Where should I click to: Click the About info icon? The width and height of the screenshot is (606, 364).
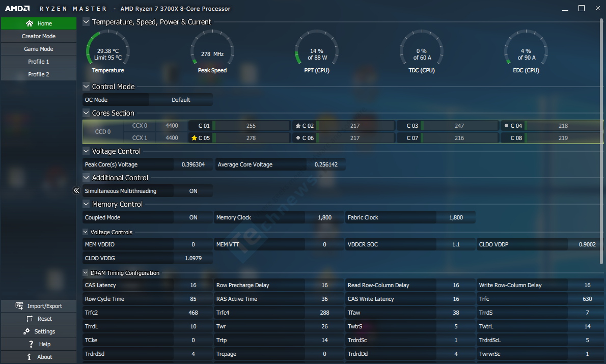point(29,357)
